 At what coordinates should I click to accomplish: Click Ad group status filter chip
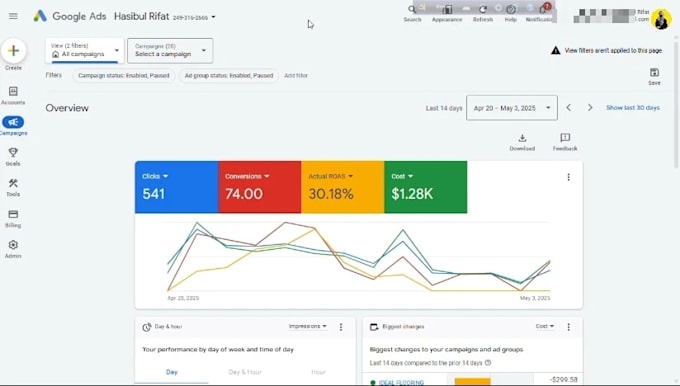point(229,75)
